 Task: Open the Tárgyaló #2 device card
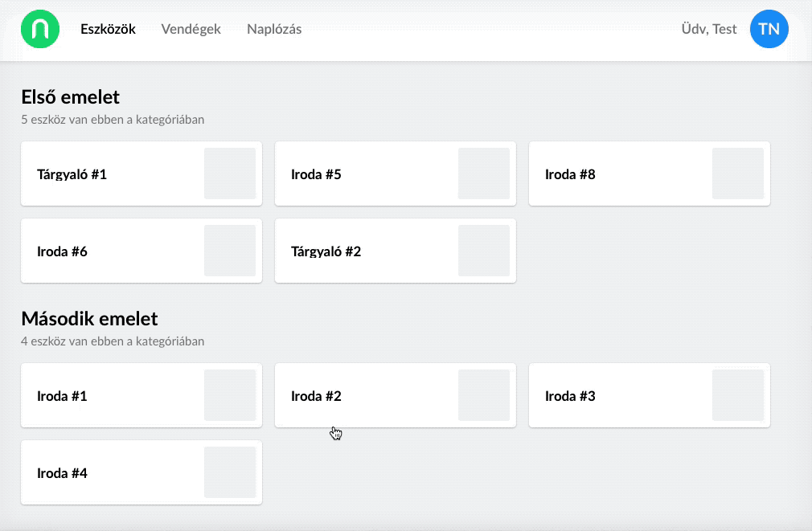click(x=366, y=251)
